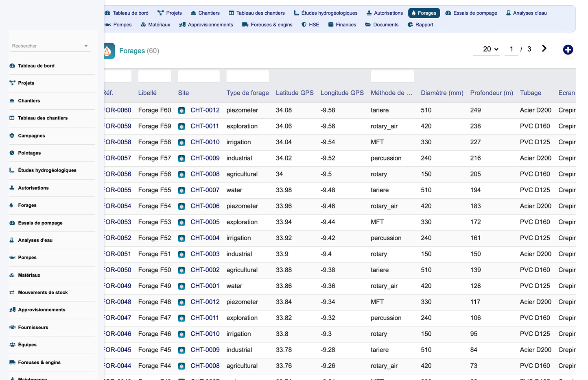This screenshot has width=588, height=380.
Task: Click the Méthode de forage filter field
Action: coord(393,76)
